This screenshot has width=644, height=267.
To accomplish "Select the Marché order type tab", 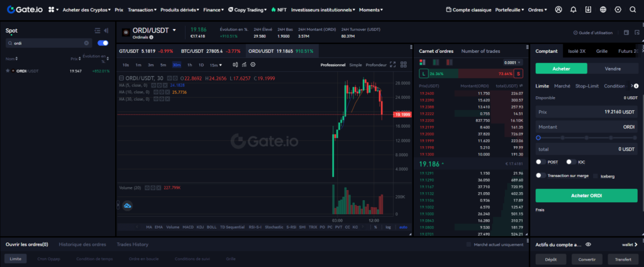I will [562, 86].
